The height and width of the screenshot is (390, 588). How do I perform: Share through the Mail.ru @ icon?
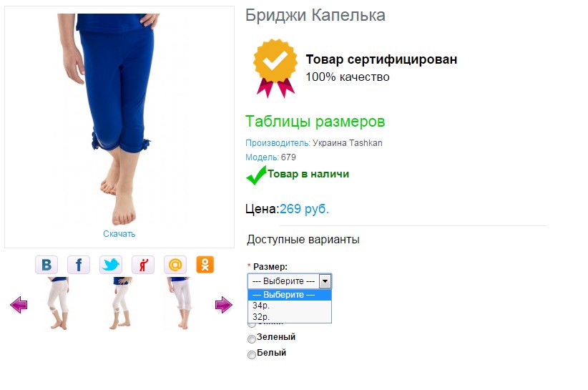(x=175, y=265)
